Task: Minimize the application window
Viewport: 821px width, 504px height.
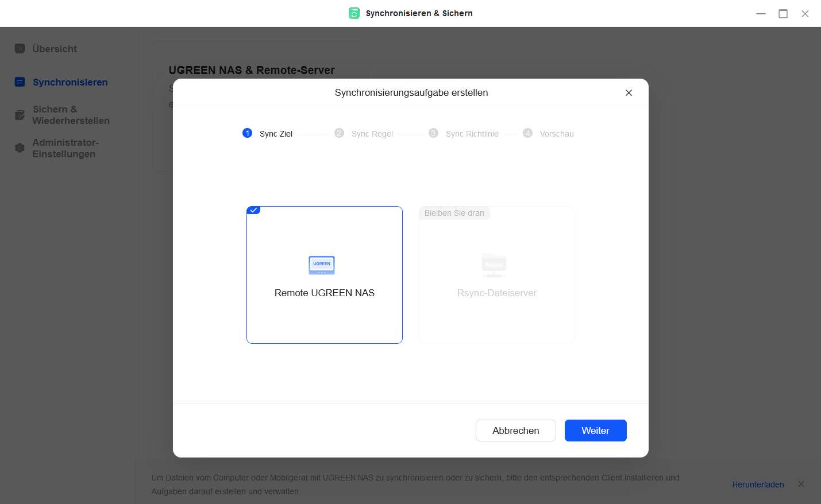Action: click(761, 14)
